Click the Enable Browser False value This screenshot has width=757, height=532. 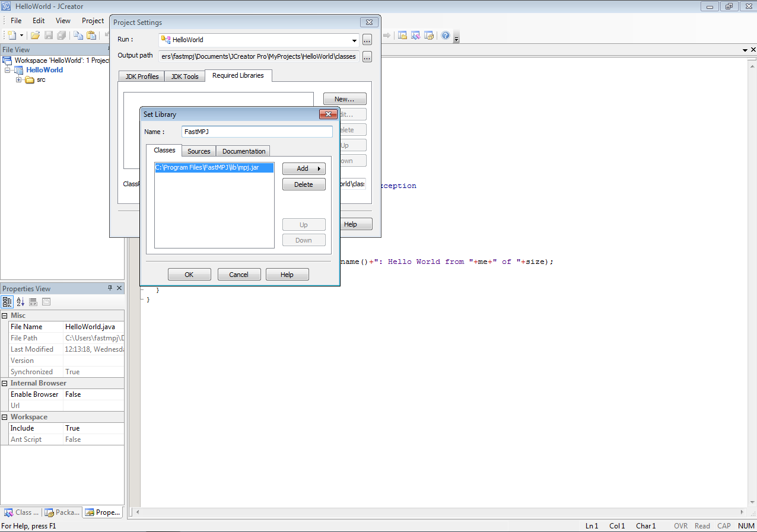pos(94,394)
